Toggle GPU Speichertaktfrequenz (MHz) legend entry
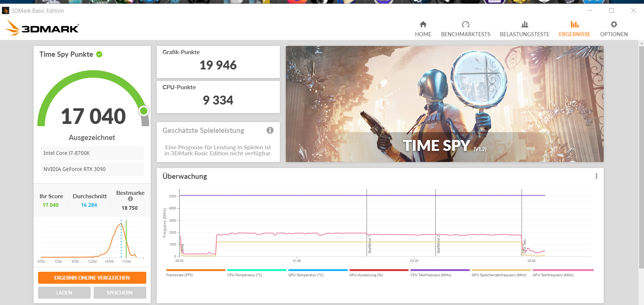 coord(501,273)
